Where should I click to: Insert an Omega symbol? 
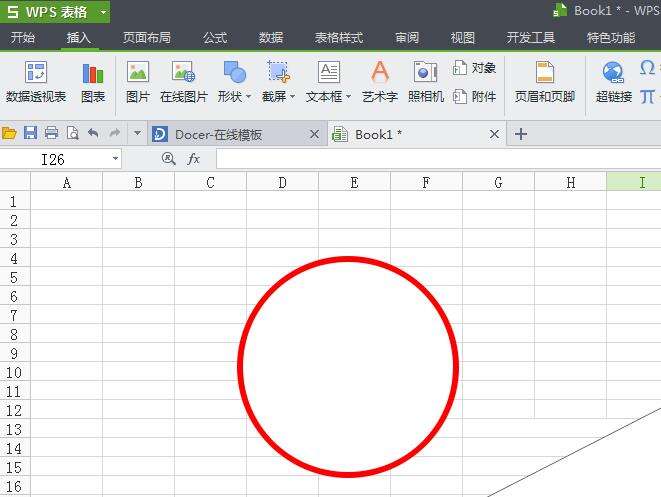(x=647, y=67)
